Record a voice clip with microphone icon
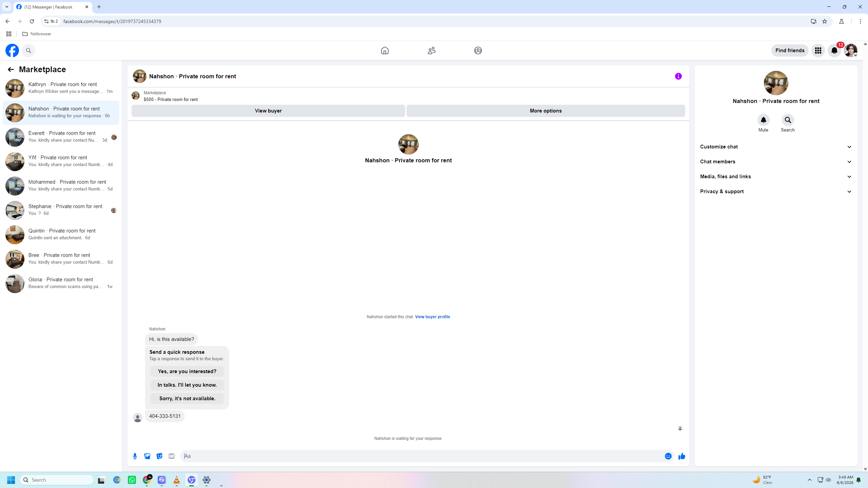The width and height of the screenshot is (868, 488). coord(135,456)
